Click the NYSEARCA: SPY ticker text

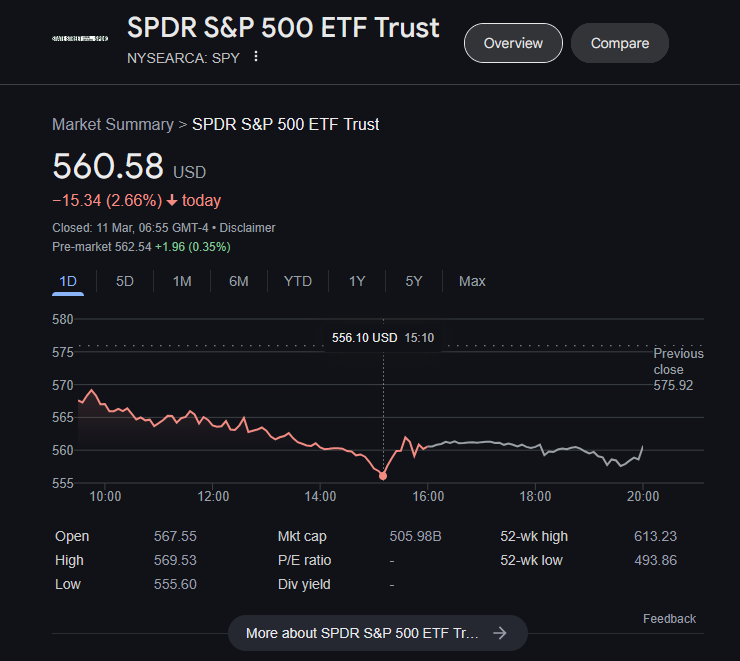183,58
